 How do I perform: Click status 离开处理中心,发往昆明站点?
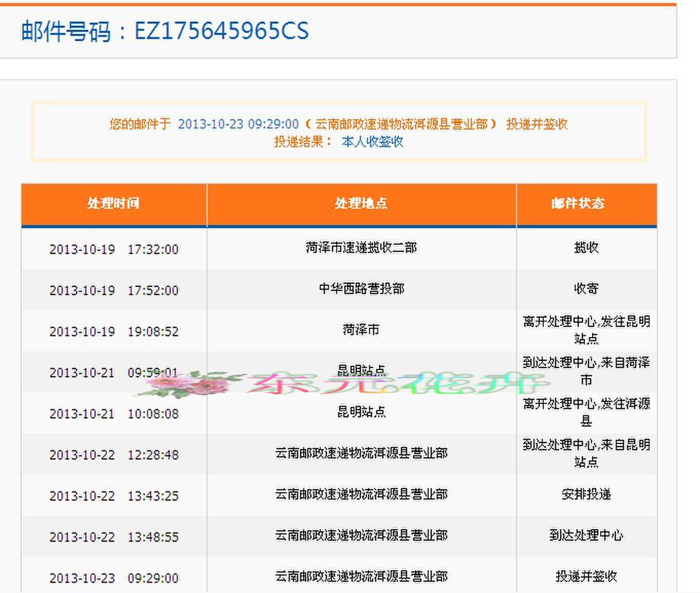point(586,330)
